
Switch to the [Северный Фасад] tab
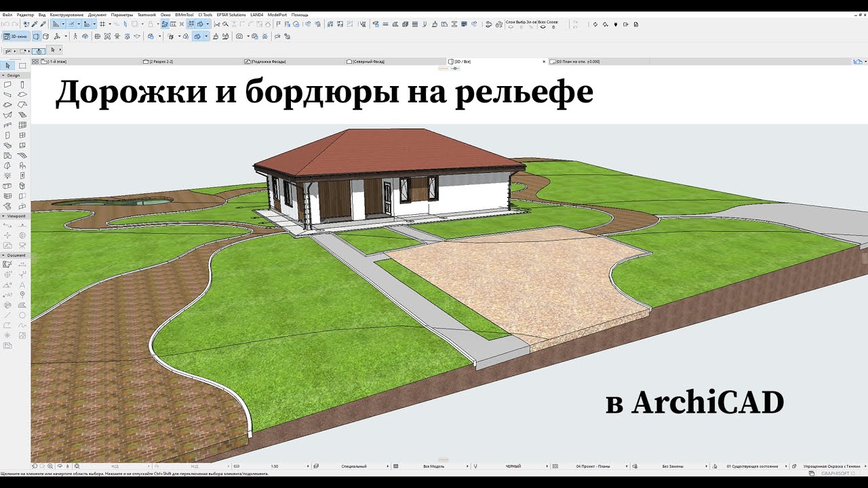pyautogui.click(x=395, y=61)
